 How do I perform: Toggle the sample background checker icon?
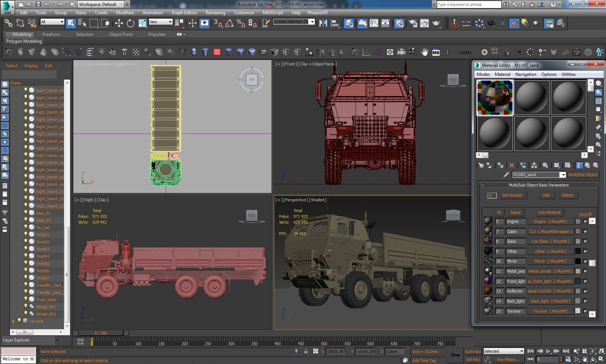[x=599, y=101]
